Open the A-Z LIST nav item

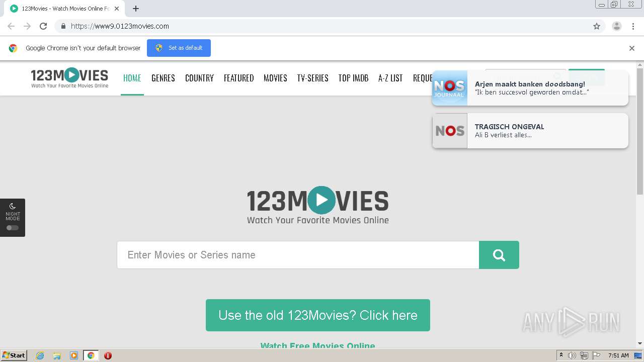(x=390, y=78)
